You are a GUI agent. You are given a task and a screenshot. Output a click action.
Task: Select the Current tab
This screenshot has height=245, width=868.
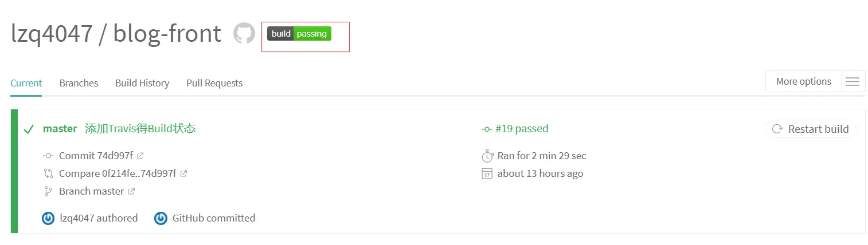(26, 83)
